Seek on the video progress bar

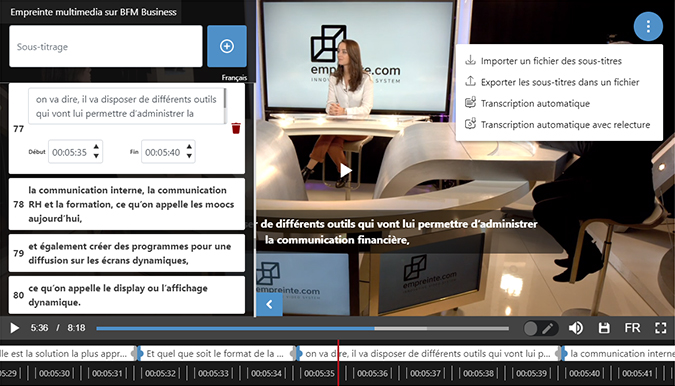(302, 328)
